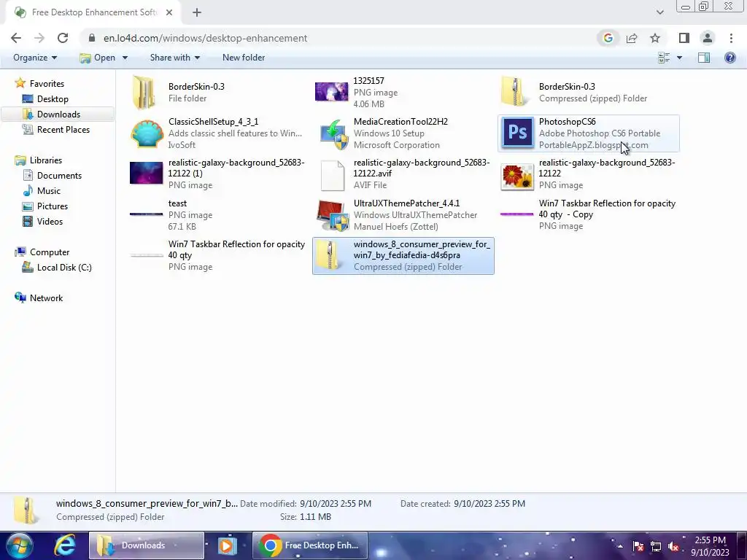
Task: Click the UltraUXThemePatcher_4.4.1 installer icon
Action: pyautogui.click(x=333, y=216)
